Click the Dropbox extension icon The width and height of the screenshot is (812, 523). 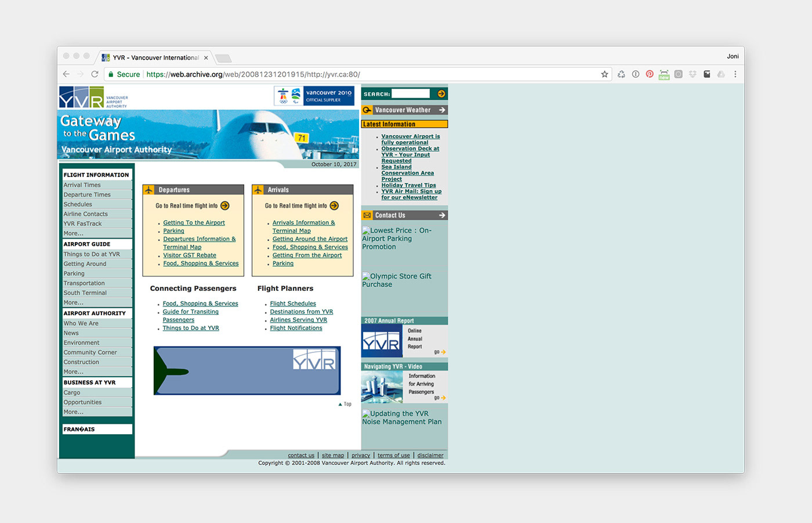[x=693, y=74]
